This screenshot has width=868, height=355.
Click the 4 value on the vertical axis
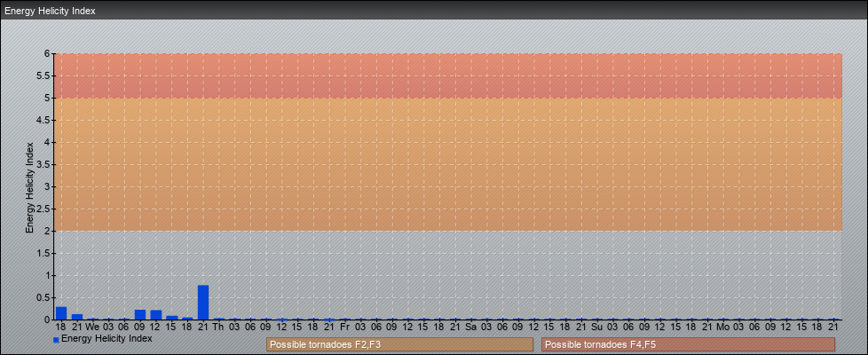[x=48, y=142]
